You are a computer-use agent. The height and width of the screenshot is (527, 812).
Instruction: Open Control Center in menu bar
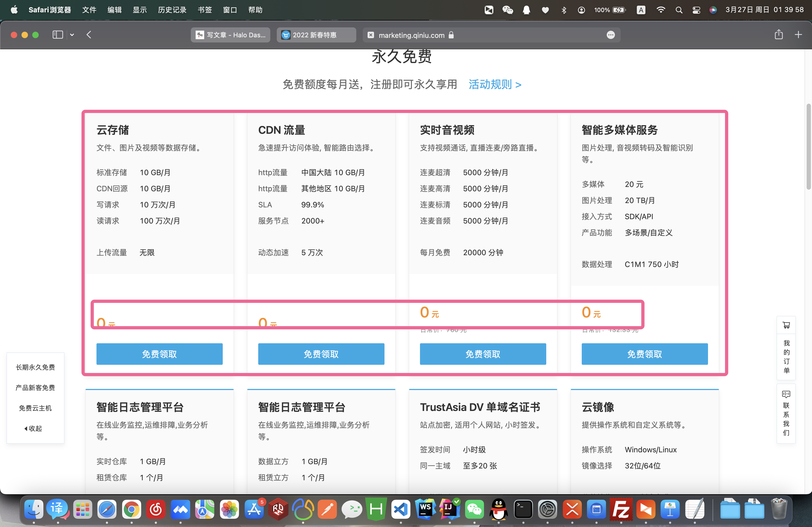pos(696,10)
